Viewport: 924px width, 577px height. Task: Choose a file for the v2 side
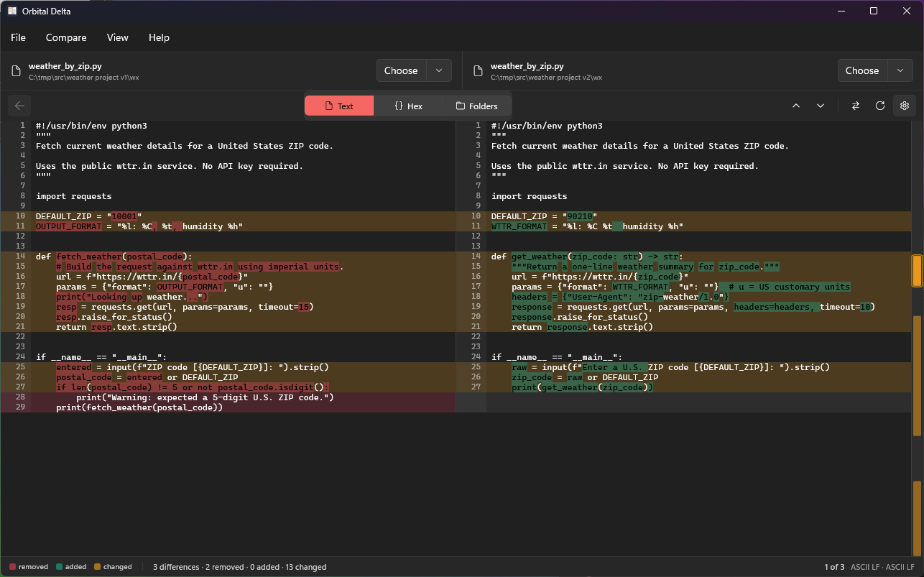(862, 70)
